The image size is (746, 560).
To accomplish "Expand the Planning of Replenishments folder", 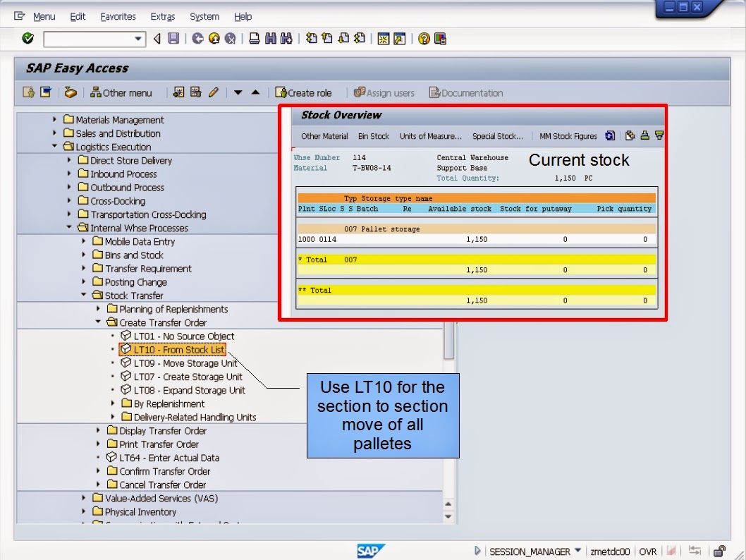I will (98, 309).
